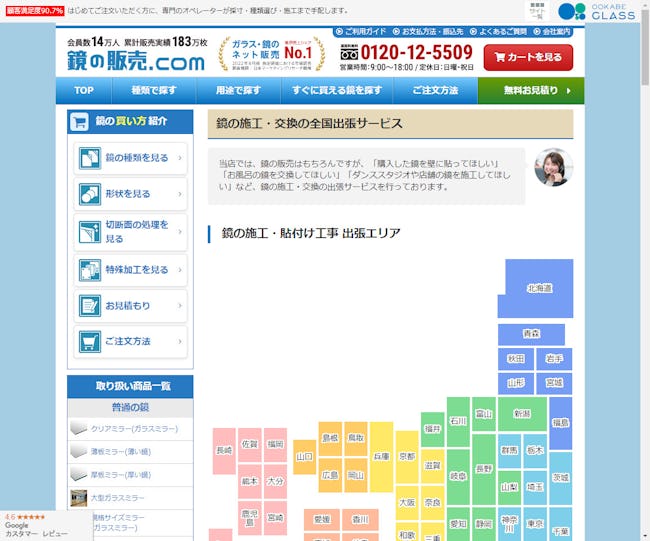
Task: Click the operator avatar photo
Action: click(x=552, y=167)
